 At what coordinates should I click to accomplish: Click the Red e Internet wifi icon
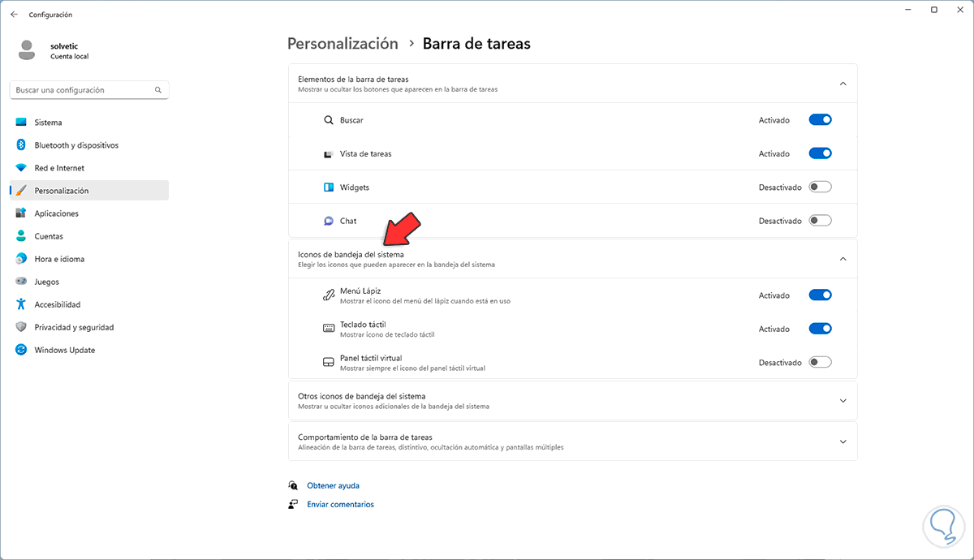click(21, 168)
